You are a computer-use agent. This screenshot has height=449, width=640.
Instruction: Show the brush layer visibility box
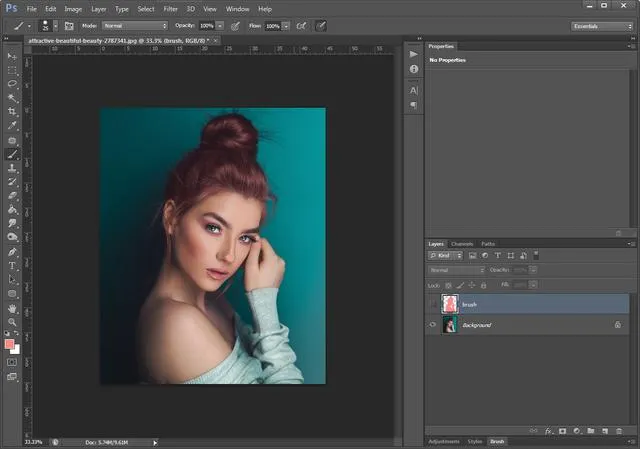pos(433,304)
